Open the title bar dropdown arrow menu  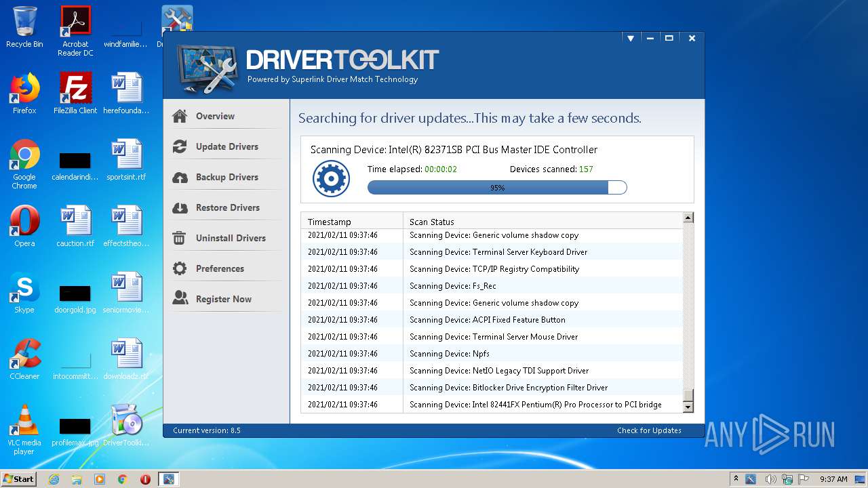point(631,39)
